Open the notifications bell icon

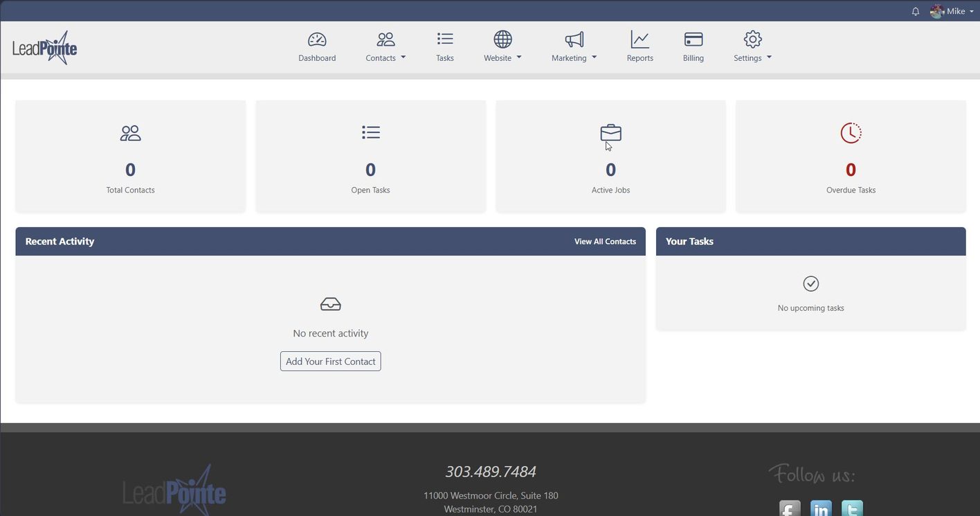tap(916, 11)
